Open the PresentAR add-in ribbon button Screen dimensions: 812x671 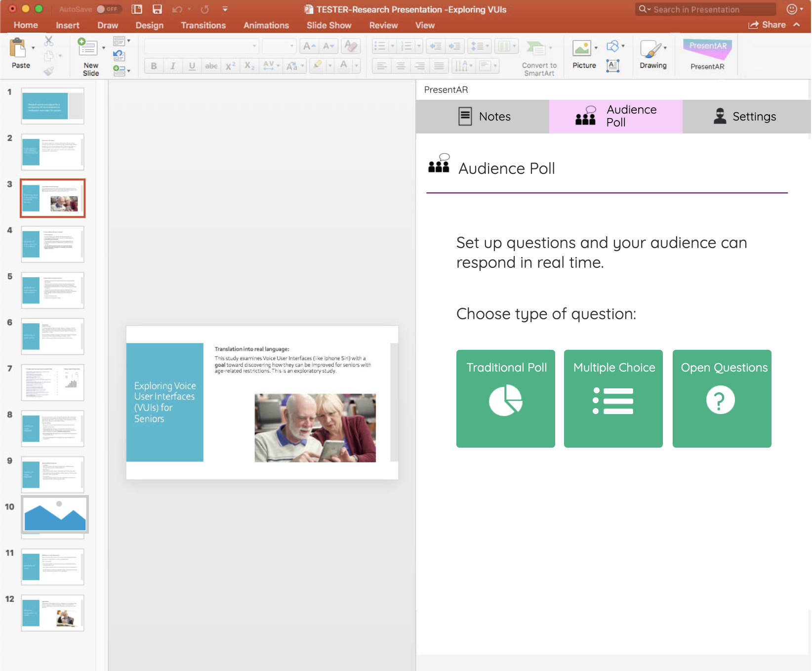[707, 55]
